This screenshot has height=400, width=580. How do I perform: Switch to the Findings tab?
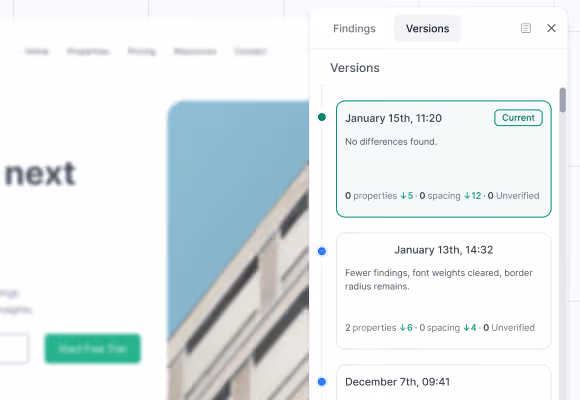coord(354,28)
